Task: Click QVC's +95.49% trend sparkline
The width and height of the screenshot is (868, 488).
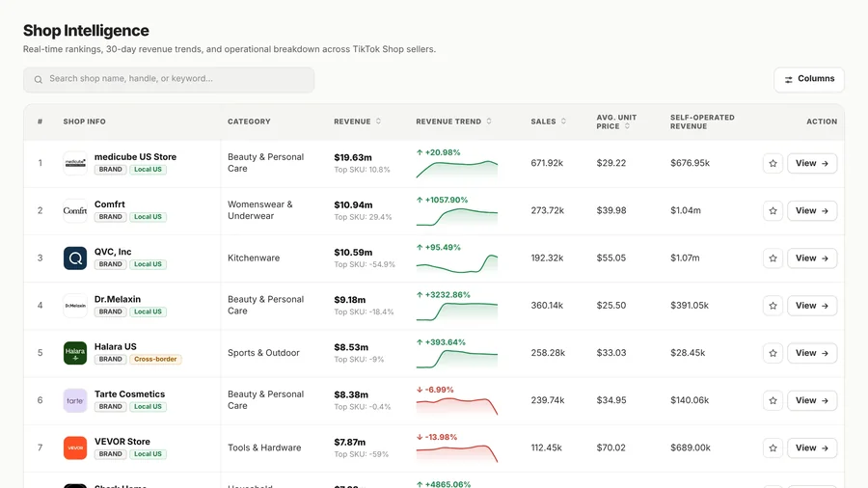Action: pos(457,263)
